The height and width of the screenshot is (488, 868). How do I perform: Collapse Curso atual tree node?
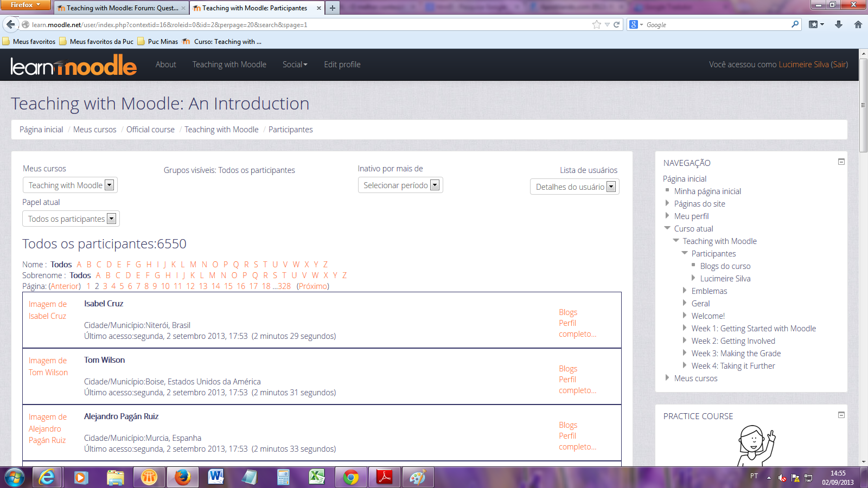pos(667,228)
